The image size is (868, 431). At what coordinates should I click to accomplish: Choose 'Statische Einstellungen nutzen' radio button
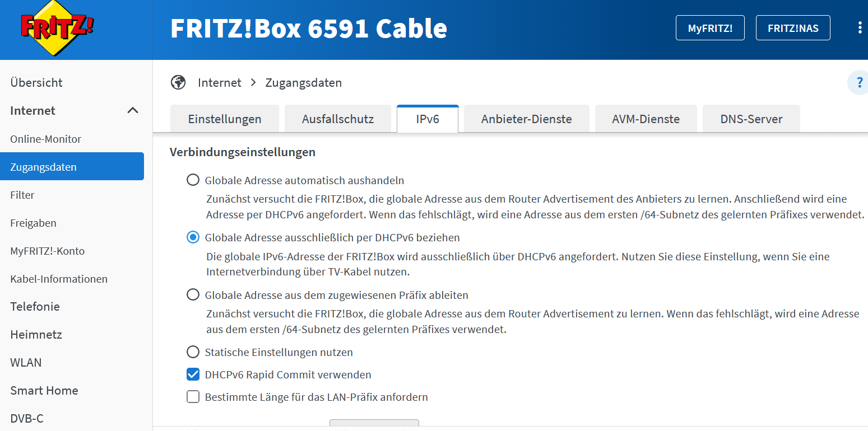tap(193, 352)
